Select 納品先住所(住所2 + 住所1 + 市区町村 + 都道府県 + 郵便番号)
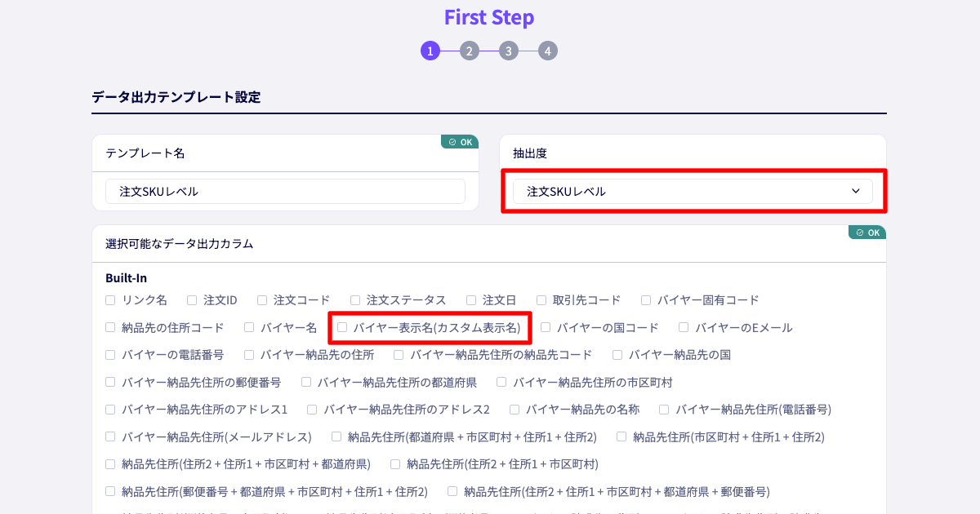The width and height of the screenshot is (980, 514). [452, 491]
